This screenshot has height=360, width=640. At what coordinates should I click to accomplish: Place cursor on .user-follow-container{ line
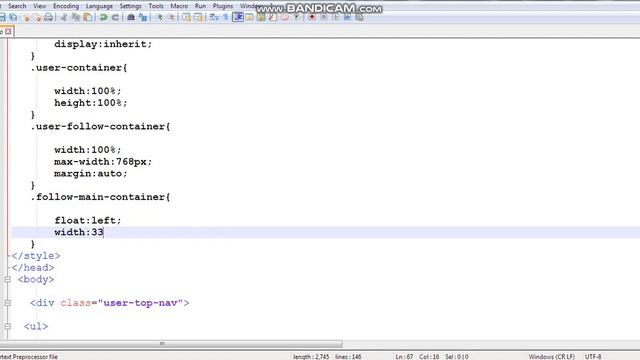[x=100, y=127]
